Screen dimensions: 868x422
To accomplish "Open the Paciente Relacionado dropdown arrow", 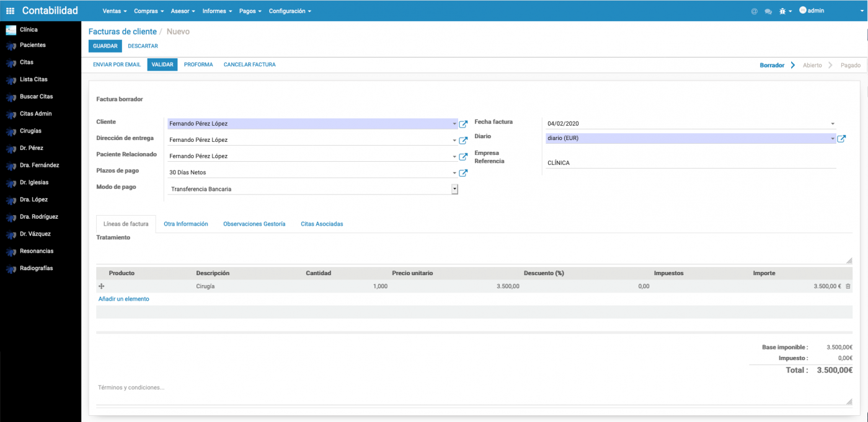I will 454,157.
